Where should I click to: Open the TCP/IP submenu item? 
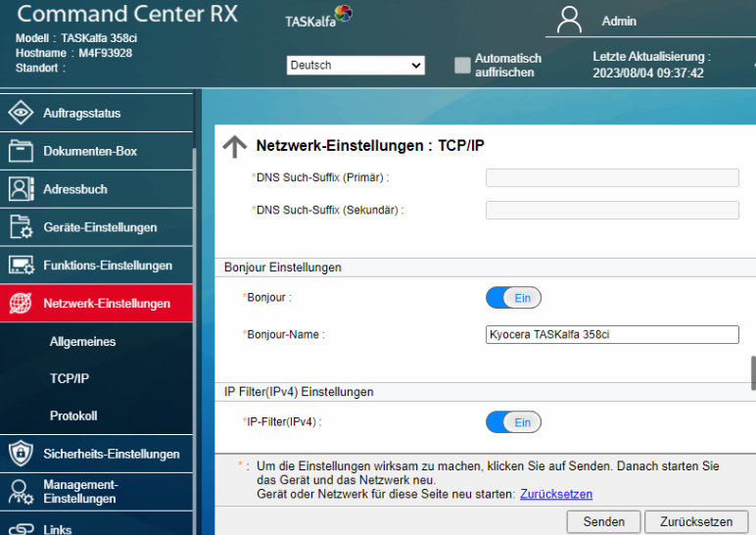pos(70,378)
